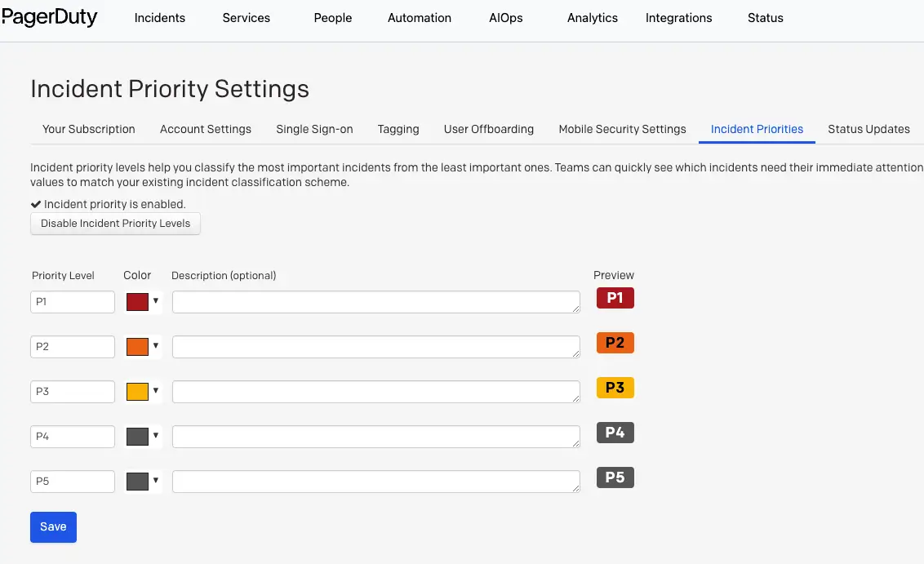
Task: Click the gray P4 color swatch
Action: click(137, 437)
